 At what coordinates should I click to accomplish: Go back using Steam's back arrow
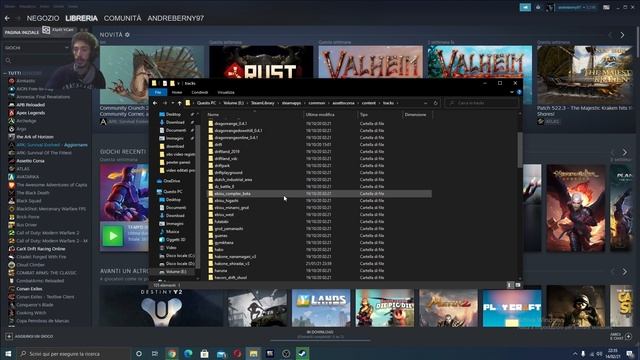pos(7,18)
